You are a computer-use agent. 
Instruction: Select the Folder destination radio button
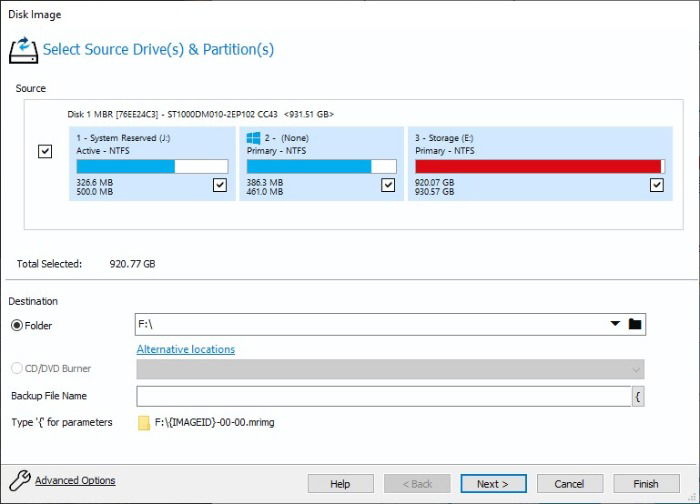coord(17,325)
